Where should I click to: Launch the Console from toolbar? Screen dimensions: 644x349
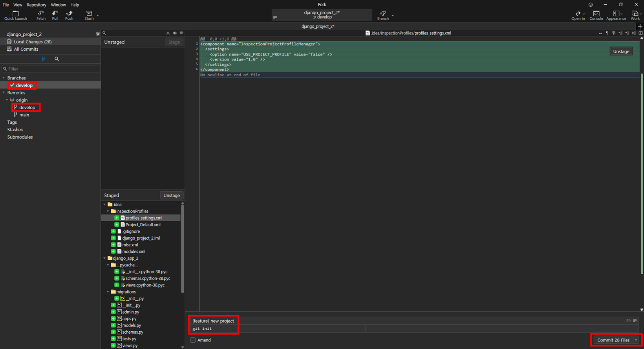click(x=596, y=15)
